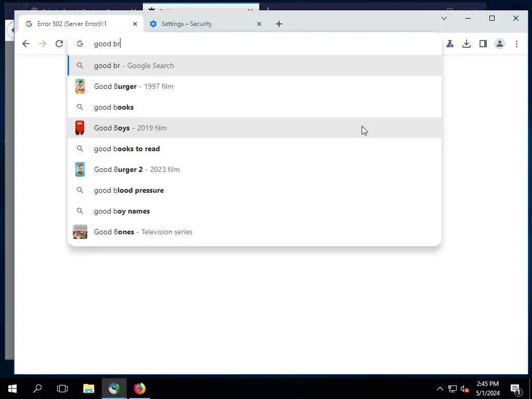The height and width of the screenshot is (399, 532).
Task: Click the forward navigation arrow
Action: point(43,44)
